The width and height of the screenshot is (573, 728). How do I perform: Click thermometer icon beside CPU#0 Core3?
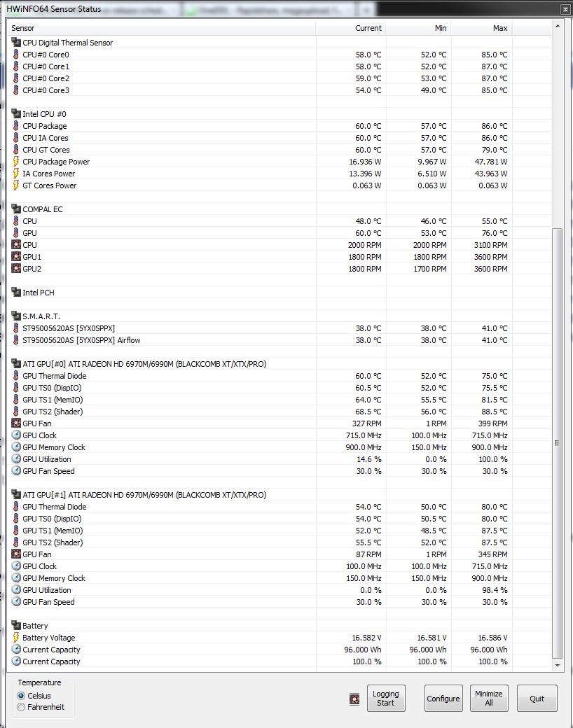coord(16,90)
